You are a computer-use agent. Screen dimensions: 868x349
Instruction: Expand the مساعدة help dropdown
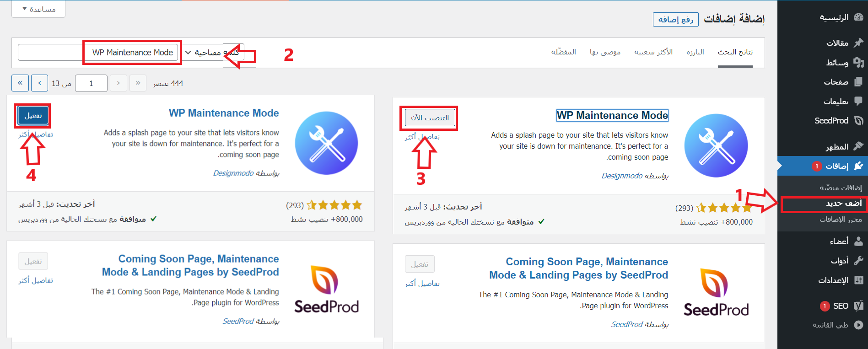coord(38,9)
